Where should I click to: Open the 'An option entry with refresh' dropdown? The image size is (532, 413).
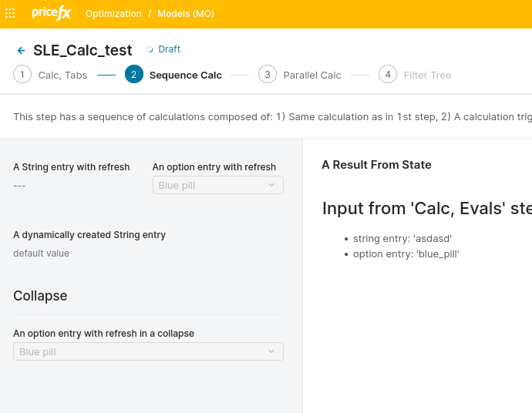click(x=217, y=185)
